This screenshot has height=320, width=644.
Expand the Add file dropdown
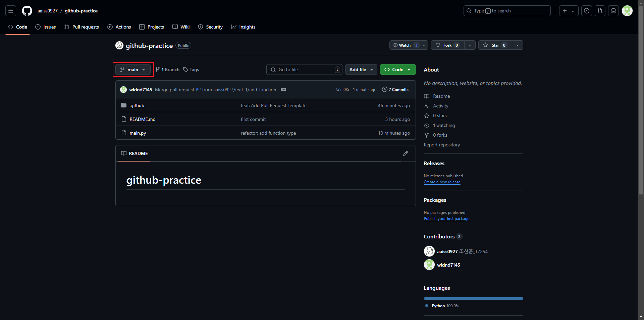pos(361,70)
